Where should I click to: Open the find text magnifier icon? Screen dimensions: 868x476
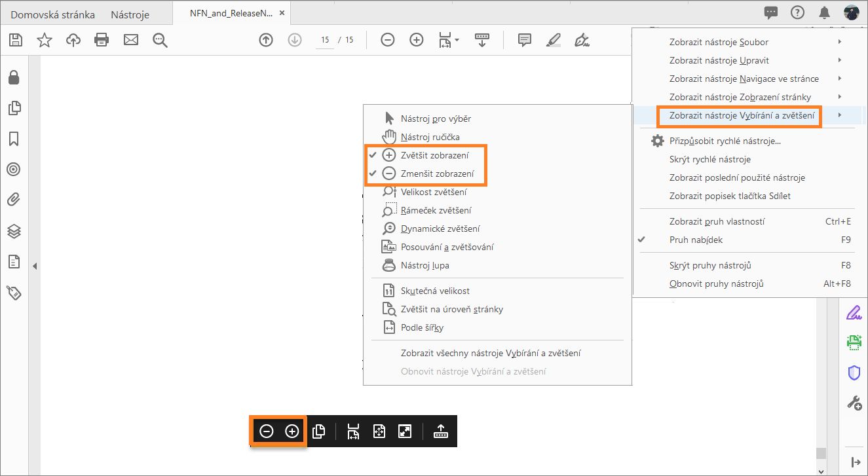pyautogui.click(x=160, y=40)
